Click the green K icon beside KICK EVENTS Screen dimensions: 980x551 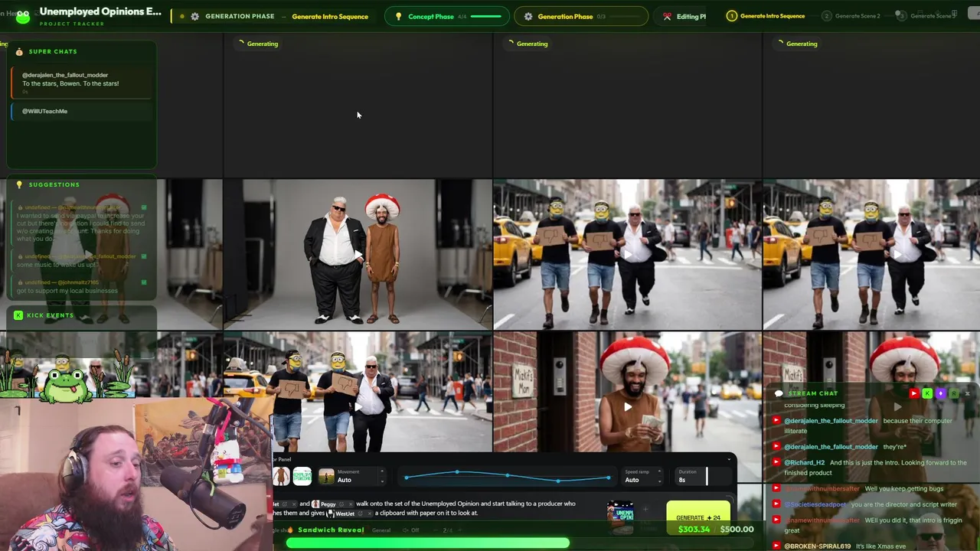point(18,315)
